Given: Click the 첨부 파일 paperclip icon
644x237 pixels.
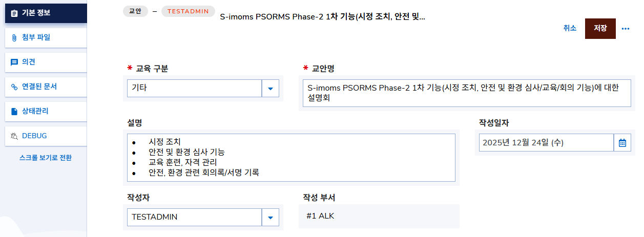Looking at the screenshot, I should pos(14,37).
